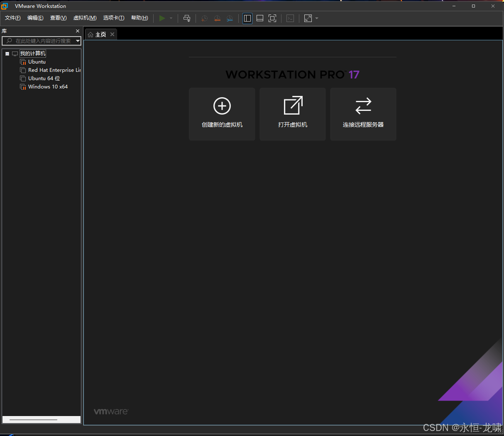Open the 查看(V) menu
Screen dimensions: 504x436
[59, 18]
